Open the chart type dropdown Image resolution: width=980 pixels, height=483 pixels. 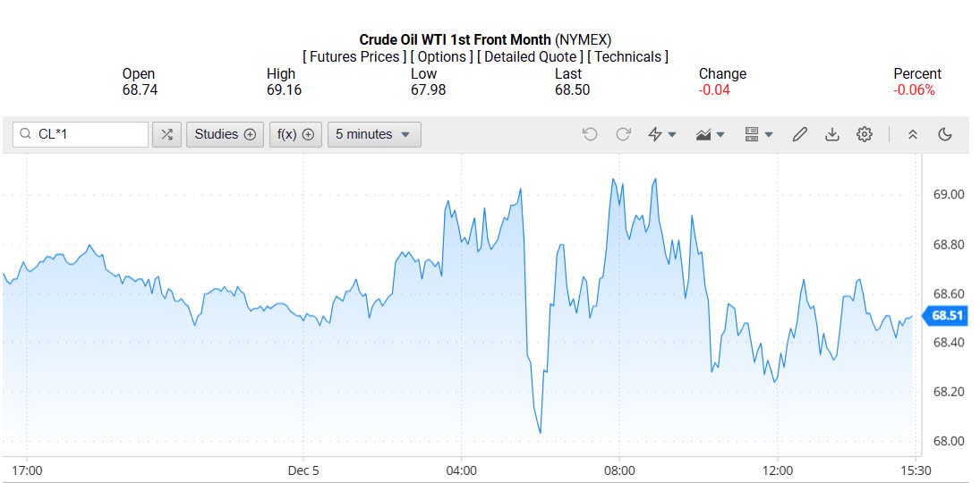pyautogui.click(x=711, y=134)
